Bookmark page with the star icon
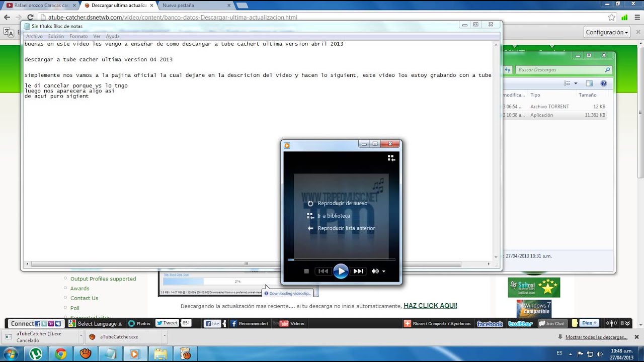 click(611, 17)
